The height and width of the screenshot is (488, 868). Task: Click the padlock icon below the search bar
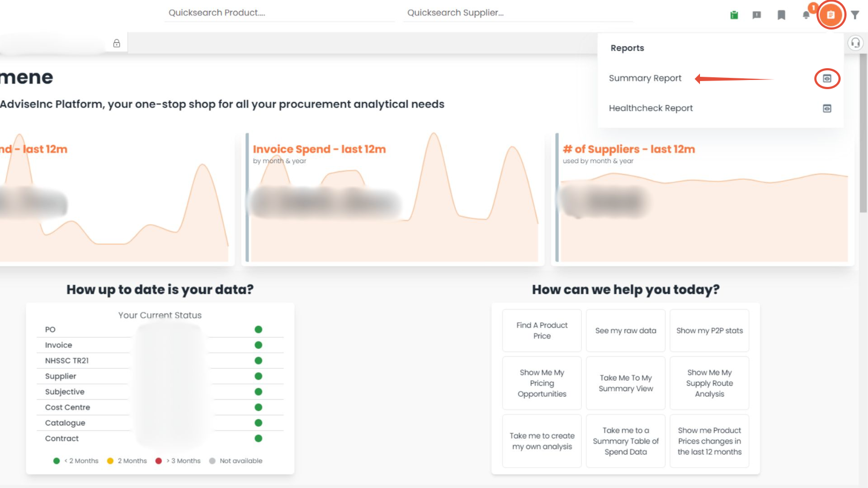pos(116,43)
